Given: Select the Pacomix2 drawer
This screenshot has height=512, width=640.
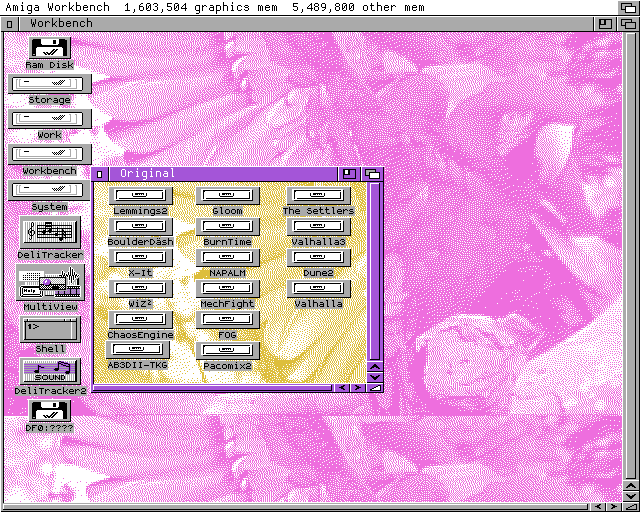Looking at the screenshot, I should click(227, 351).
